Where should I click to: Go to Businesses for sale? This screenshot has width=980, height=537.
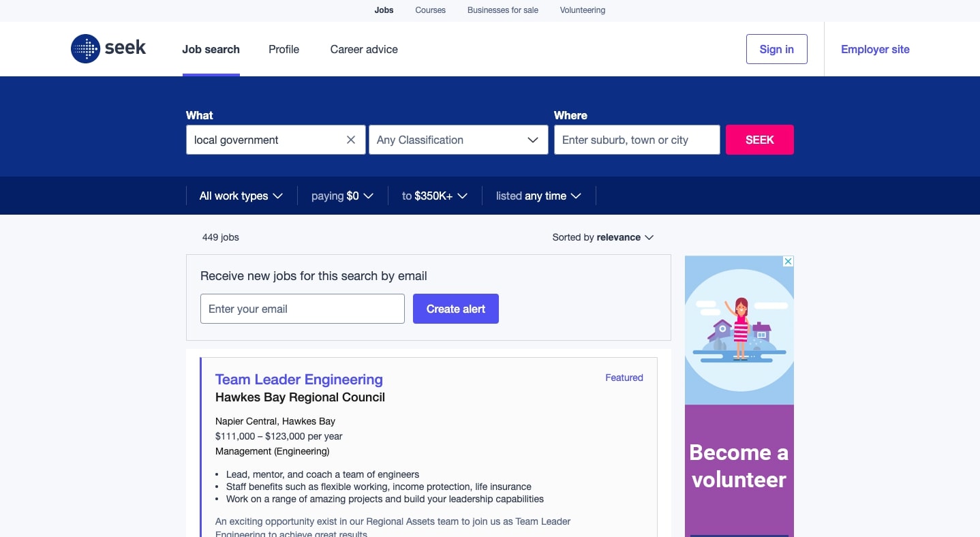[x=503, y=10]
